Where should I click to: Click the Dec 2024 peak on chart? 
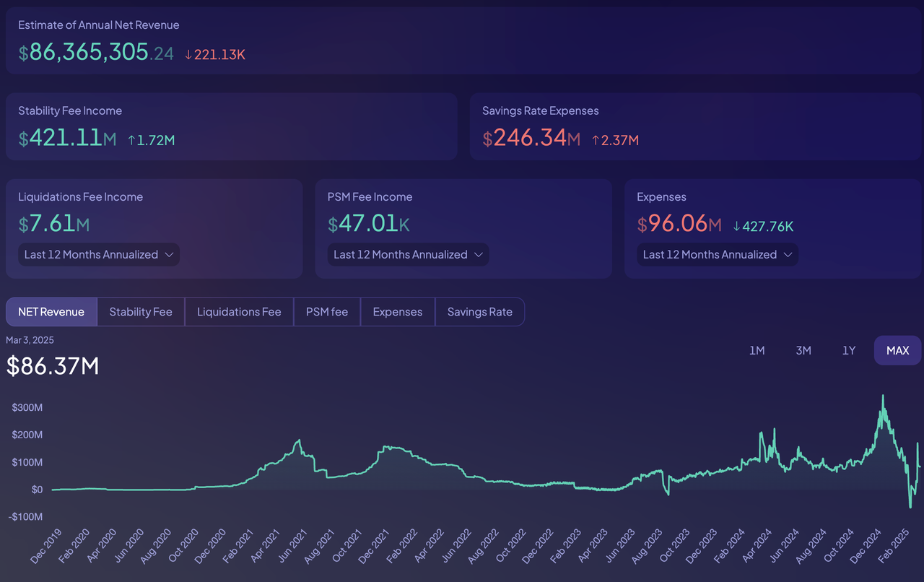click(882, 396)
